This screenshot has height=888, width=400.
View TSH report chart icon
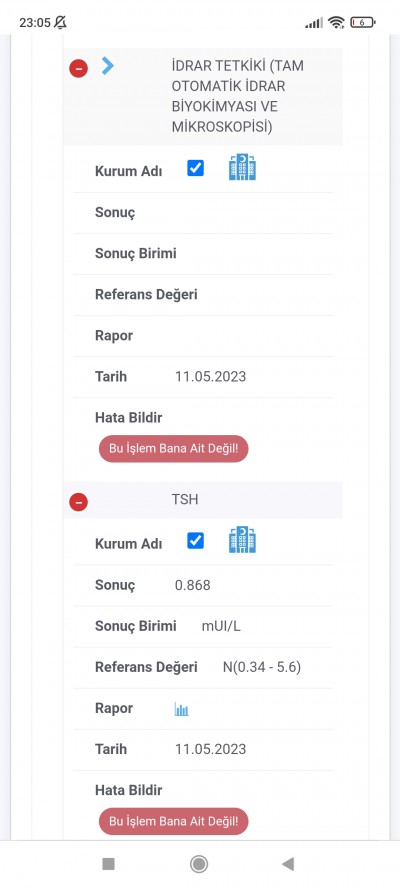(x=181, y=709)
